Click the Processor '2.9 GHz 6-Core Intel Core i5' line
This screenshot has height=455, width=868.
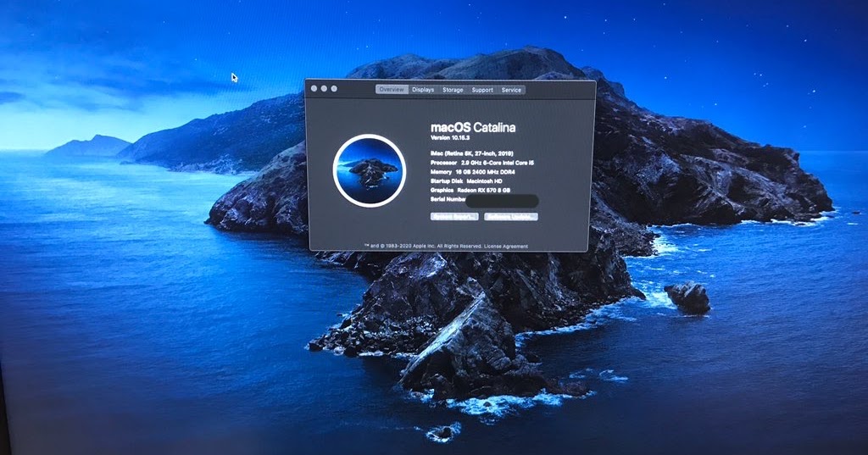click(482, 163)
